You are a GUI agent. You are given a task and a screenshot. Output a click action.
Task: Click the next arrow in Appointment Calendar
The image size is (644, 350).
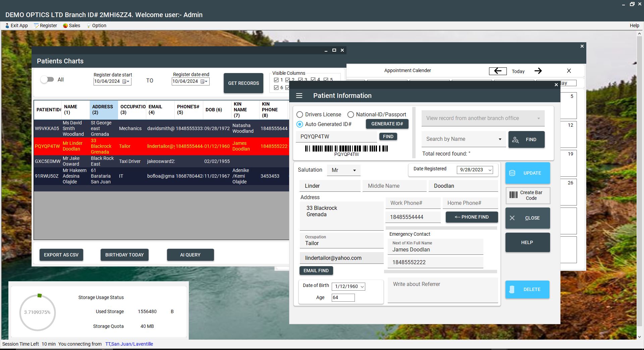click(538, 71)
